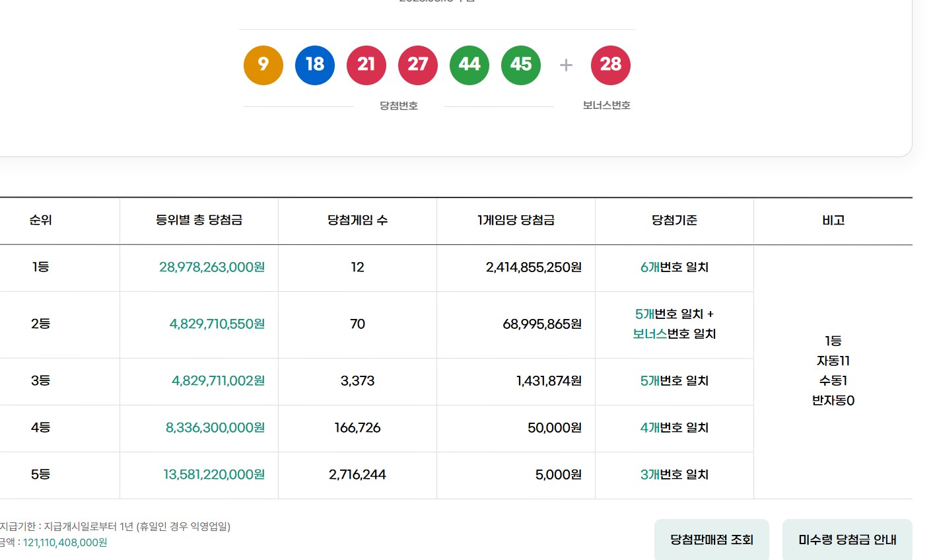The height and width of the screenshot is (560, 935).
Task: Click the 등위별 총 당첨금 column header
Action: [199, 221]
